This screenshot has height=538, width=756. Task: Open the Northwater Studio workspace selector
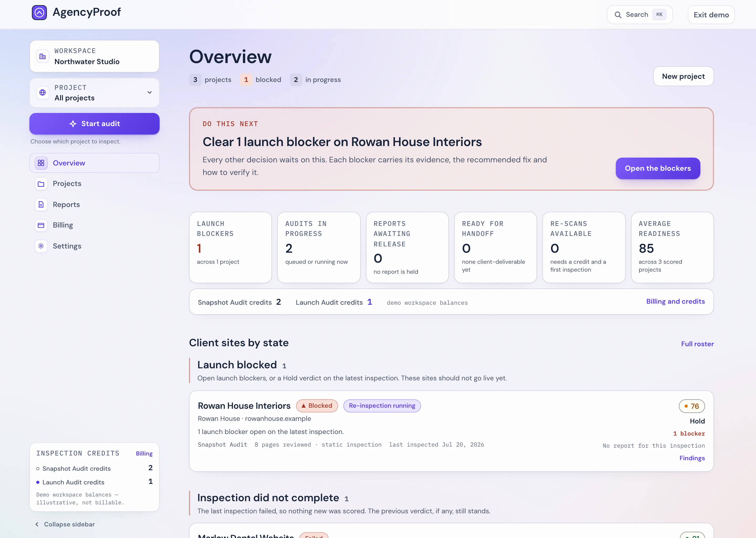pos(94,56)
